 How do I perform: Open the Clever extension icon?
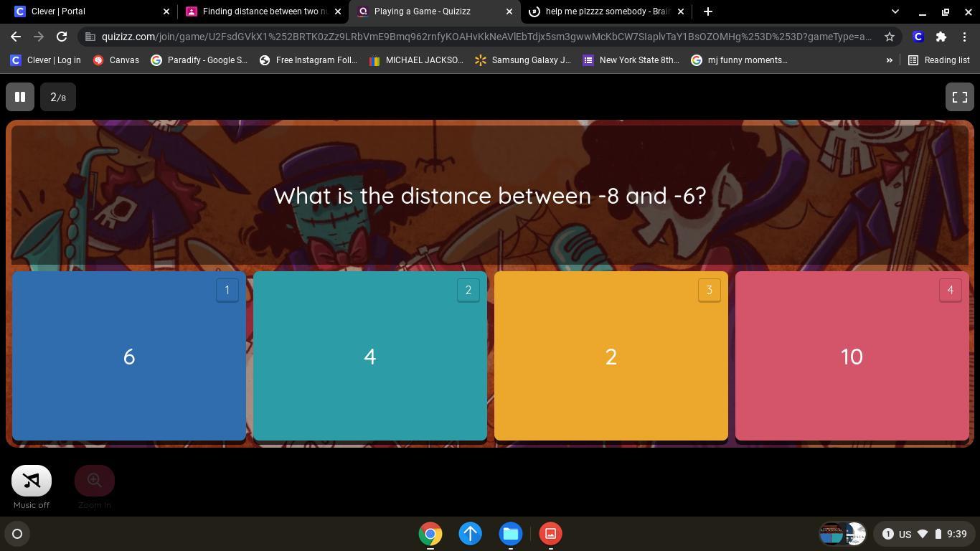point(918,37)
